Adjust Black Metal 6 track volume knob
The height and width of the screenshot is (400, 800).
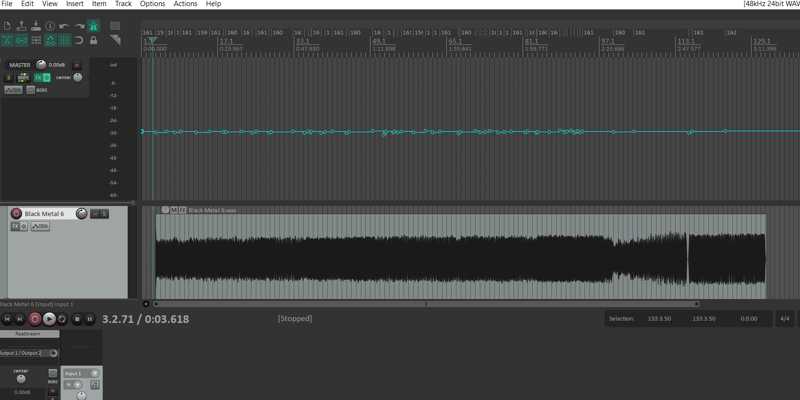pyautogui.click(x=82, y=214)
